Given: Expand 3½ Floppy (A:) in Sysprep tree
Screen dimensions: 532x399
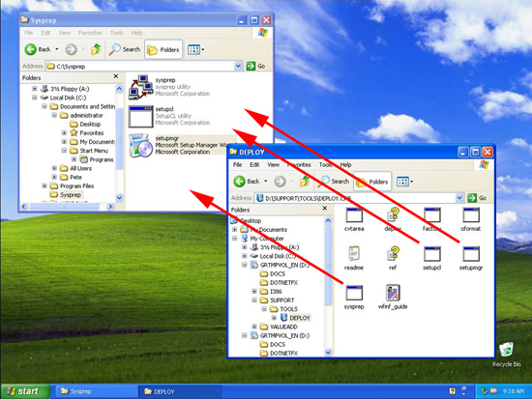Looking at the screenshot, I should tap(35, 89).
